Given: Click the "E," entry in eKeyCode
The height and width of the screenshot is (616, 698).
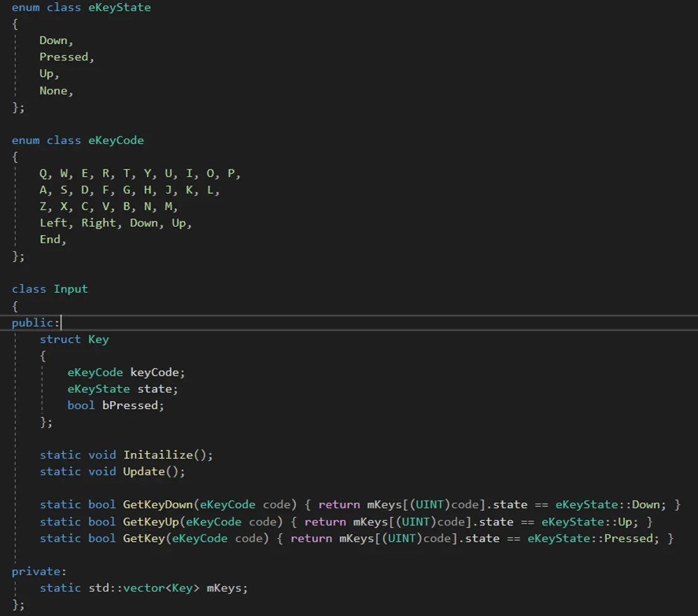Looking at the screenshot, I should click(x=87, y=174).
